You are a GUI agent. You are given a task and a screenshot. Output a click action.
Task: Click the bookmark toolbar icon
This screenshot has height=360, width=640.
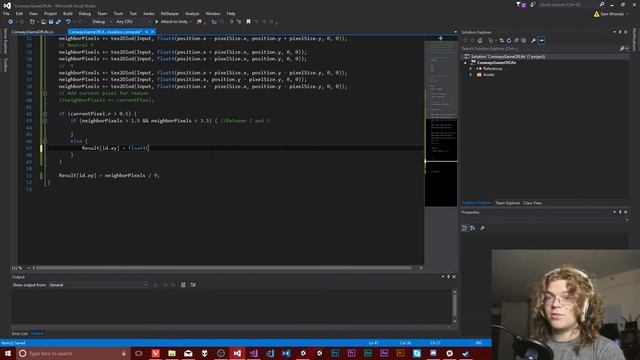[248, 22]
